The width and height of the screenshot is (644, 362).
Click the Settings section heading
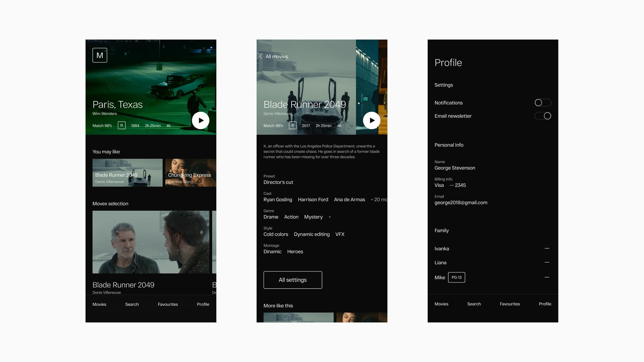pos(444,85)
